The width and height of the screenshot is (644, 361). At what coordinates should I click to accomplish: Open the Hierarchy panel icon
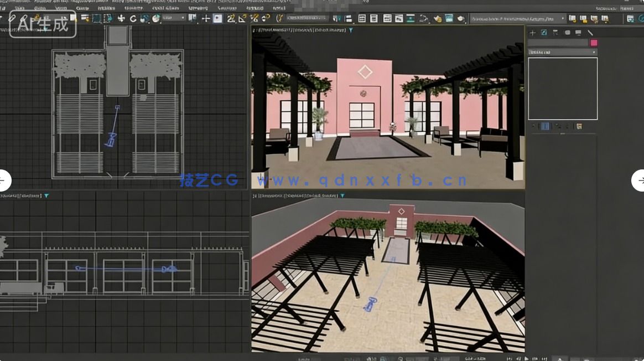(555, 33)
